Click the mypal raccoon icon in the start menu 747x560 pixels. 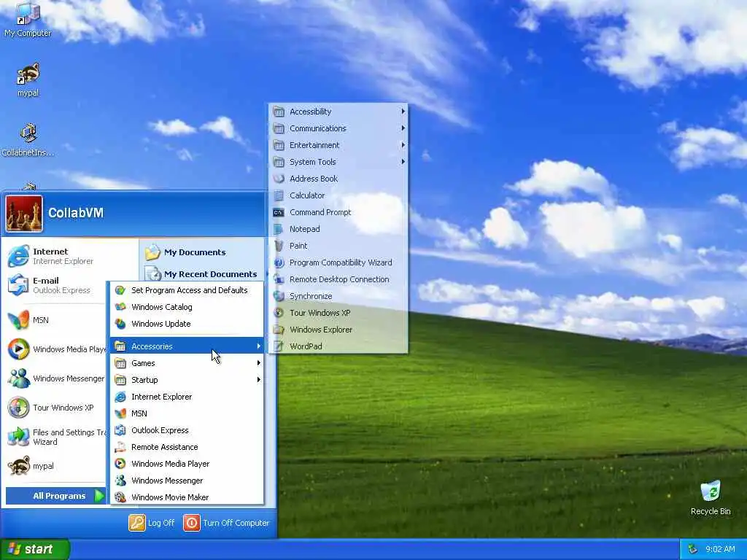click(x=18, y=466)
